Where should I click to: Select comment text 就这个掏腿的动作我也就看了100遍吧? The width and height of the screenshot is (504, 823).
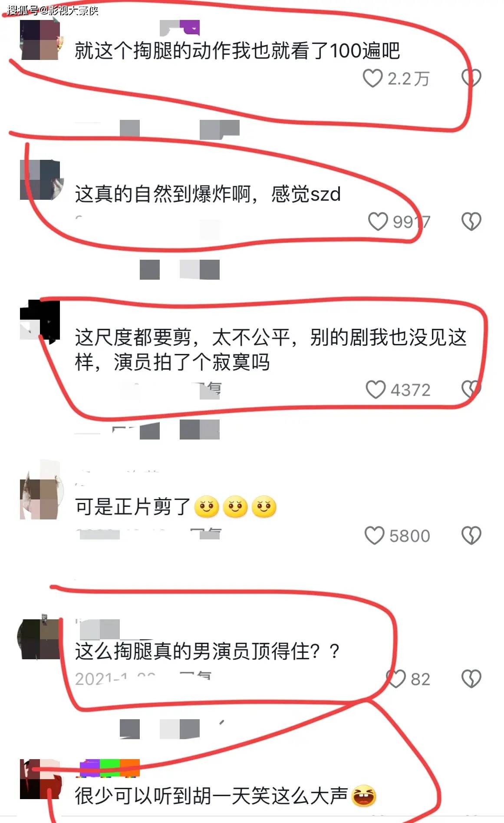[237, 51]
